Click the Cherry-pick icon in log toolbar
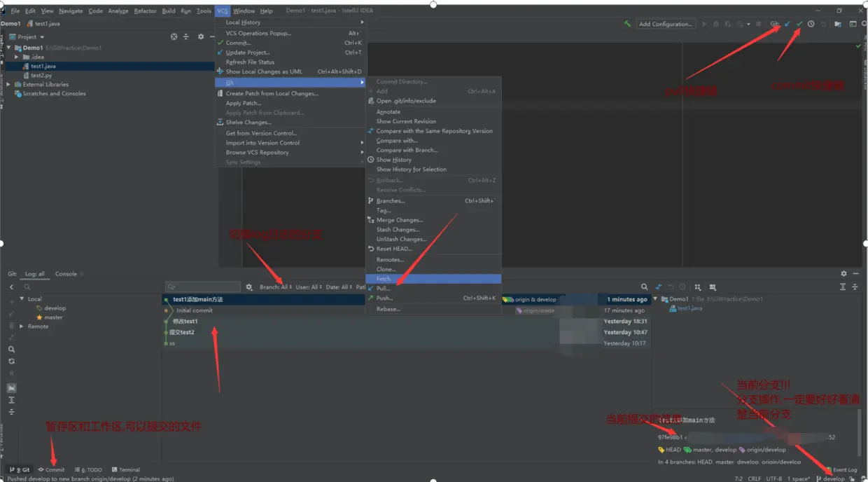This screenshot has width=868, height=482. point(659,287)
